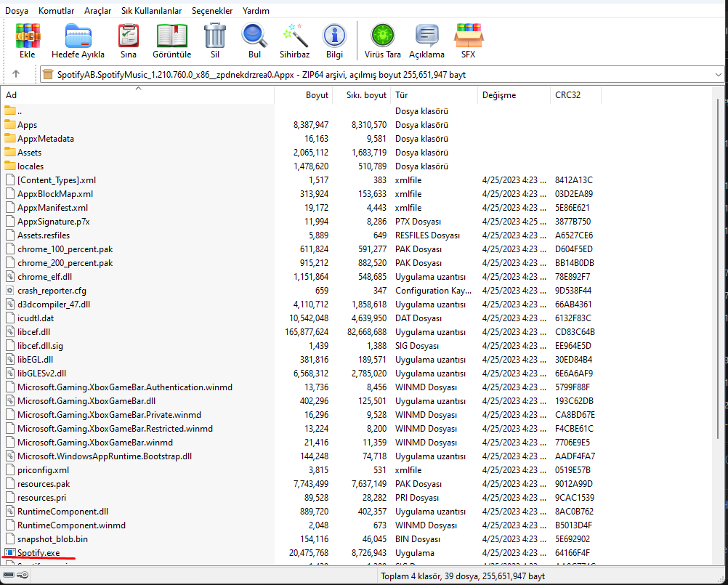Click the Bul magnifier icon
This screenshot has width=728, height=585.
(254, 36)
